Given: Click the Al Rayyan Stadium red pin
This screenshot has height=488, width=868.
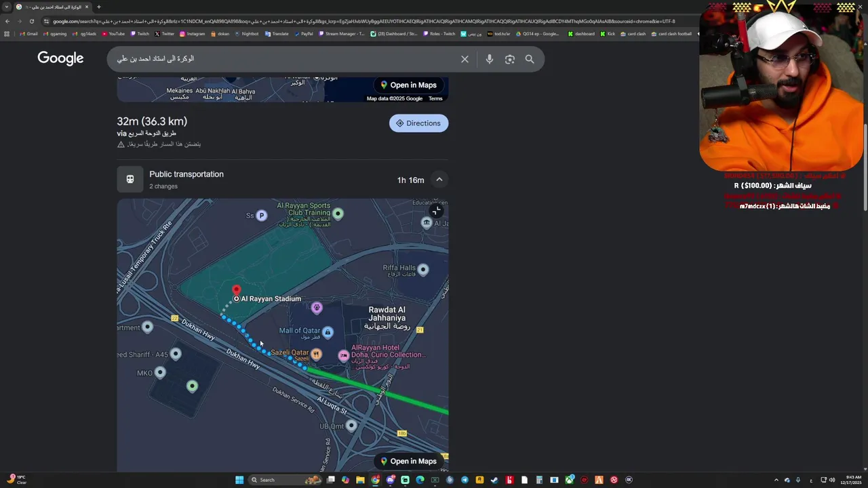Looking at the screenshot, I should 236,291.
